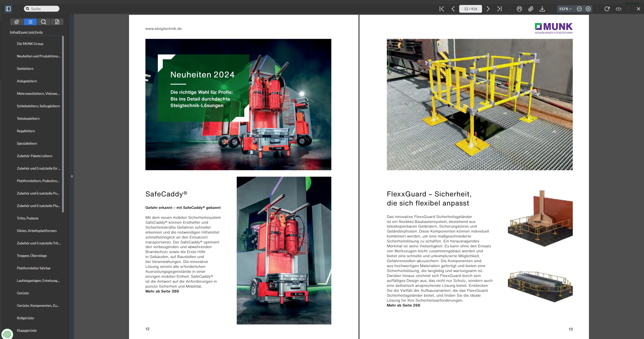Rotate the page view clockwise
Viewport: 644px width, 339px height.
coord(607,9)
